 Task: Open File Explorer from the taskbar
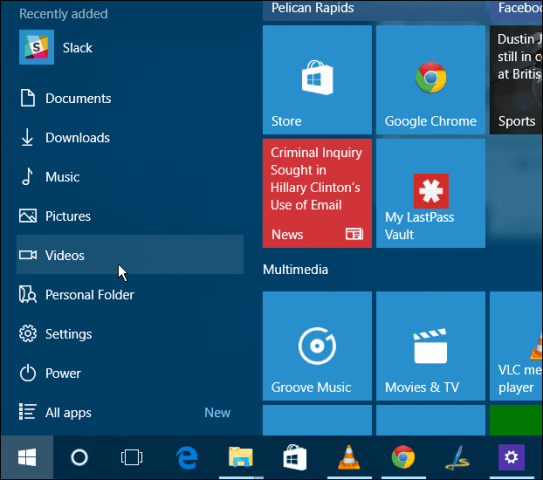[x=241, y=457]
